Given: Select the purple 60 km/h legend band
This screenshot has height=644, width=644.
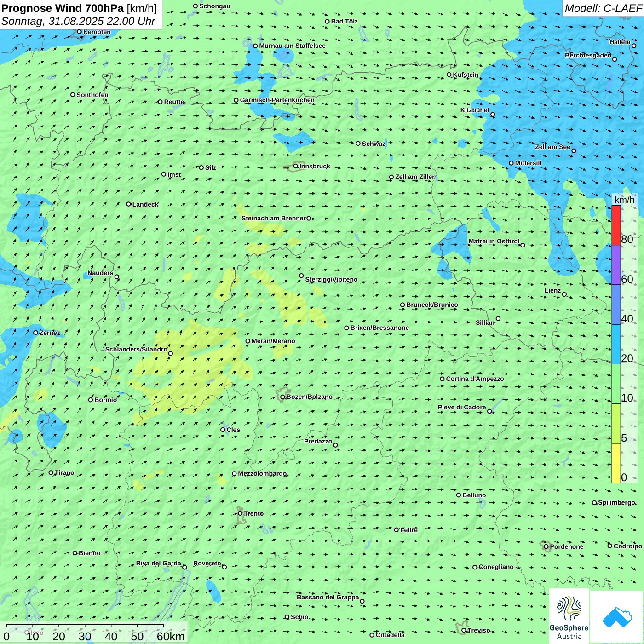Looking at the screenshot, I should point(616,265).
